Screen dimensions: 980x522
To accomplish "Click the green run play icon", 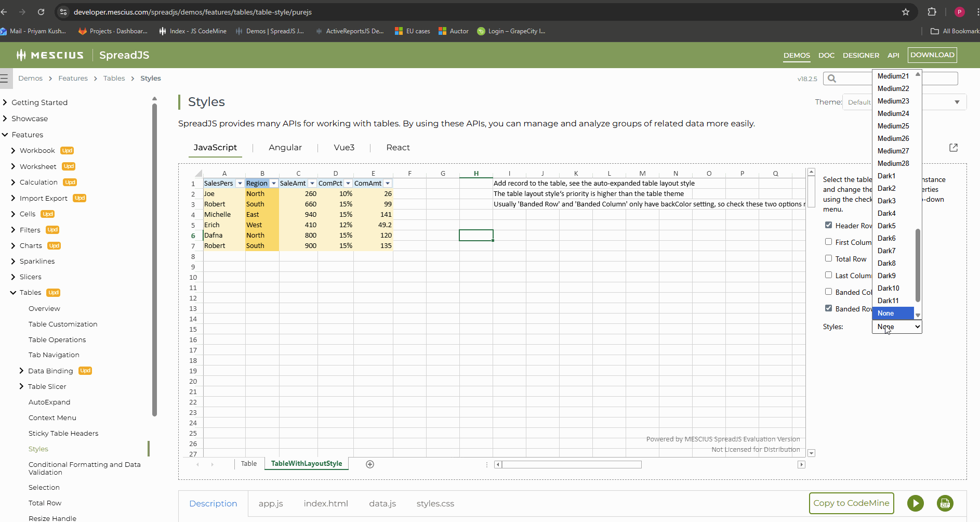I will pyautogui.click(x=916, y=503).
